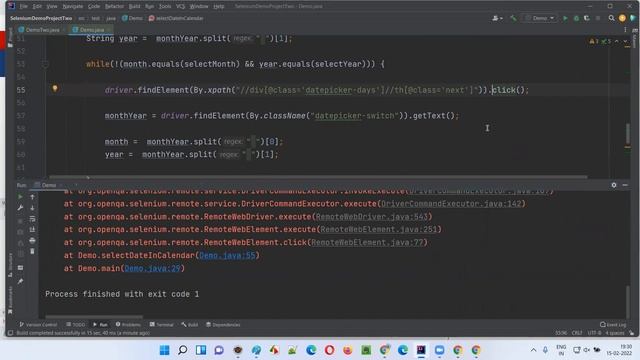The image size is (640, 360).
Task: Click the yellow intention lightbulb on line 55
Action: coord(55,89)
